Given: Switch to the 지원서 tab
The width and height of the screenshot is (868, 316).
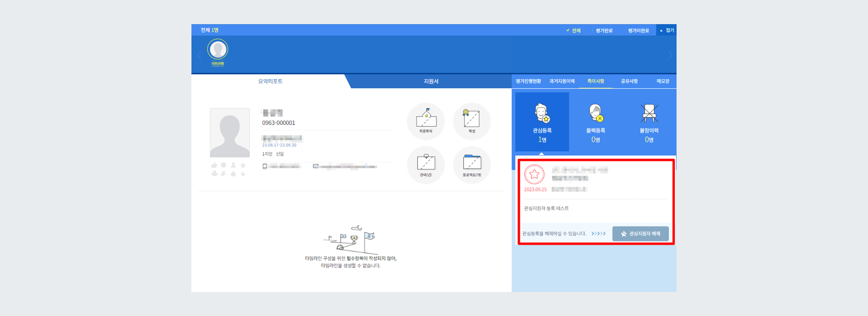Looking at the screenshot, I should coord(431,81).
